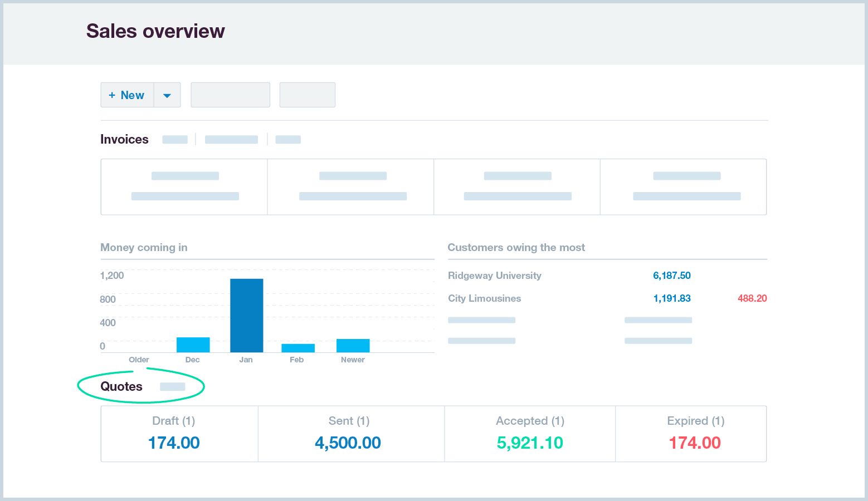Expand the dropdown arrow beside + New
The image size is (868, 501).
point(167,95)
